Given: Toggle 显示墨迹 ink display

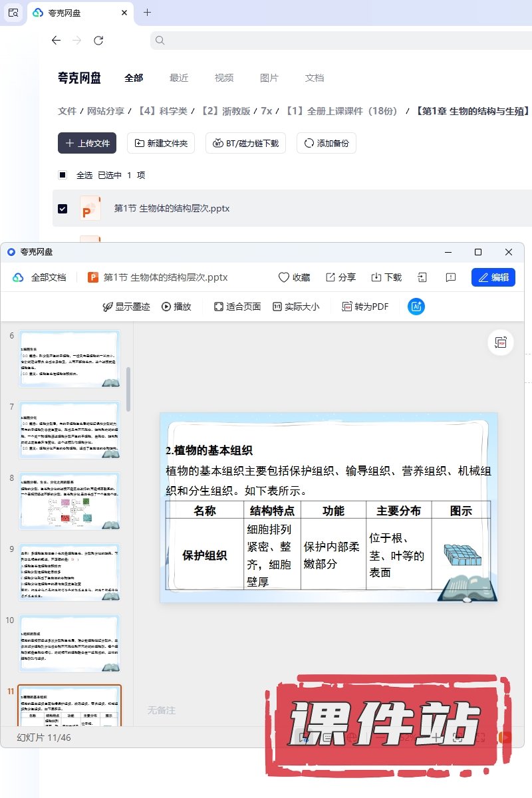Looking at the screenshot, I should pyautogui.click(x=107, y=307).
